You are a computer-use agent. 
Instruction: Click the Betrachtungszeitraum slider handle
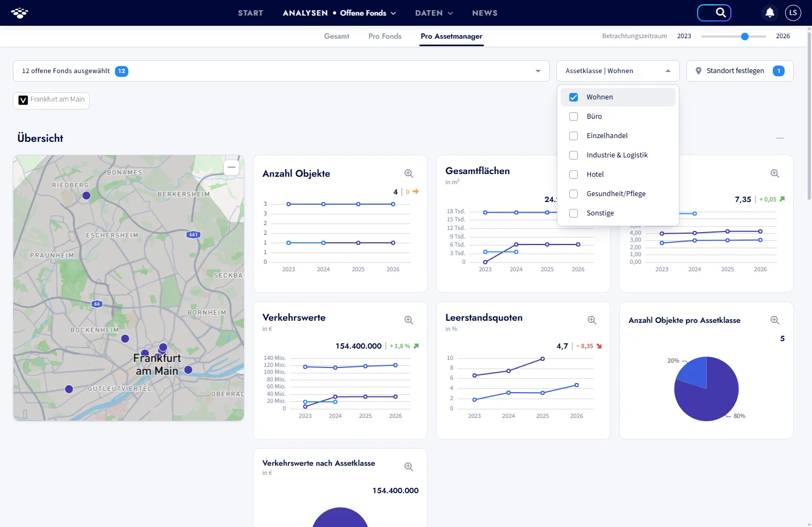(745, 37)
